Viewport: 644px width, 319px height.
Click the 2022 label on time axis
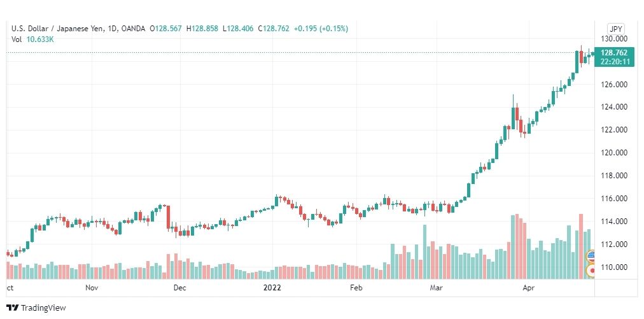(x=272, y=288)
